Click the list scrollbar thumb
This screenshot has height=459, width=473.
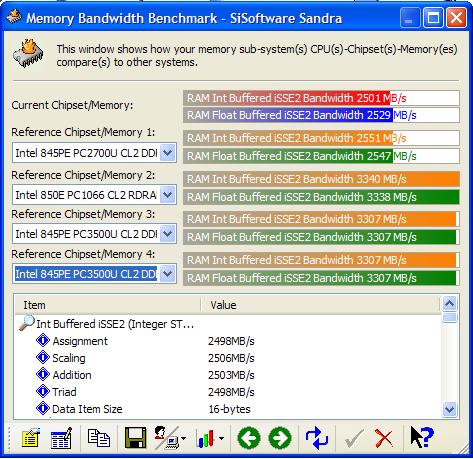pyautogui.click(x=450, y=317)
